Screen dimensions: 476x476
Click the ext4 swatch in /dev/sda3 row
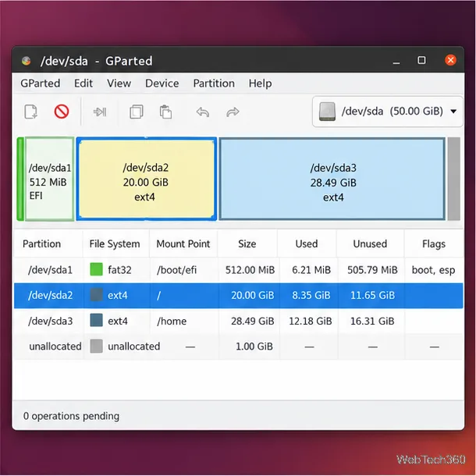click(97, 321)
